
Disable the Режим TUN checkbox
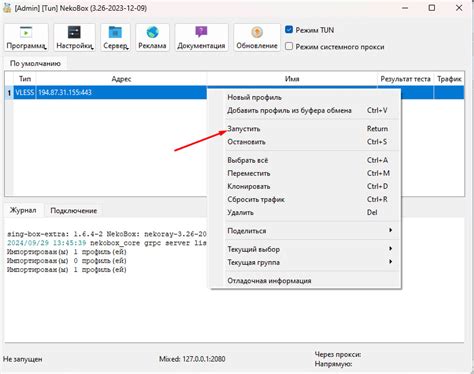click(x=289, y=30)
